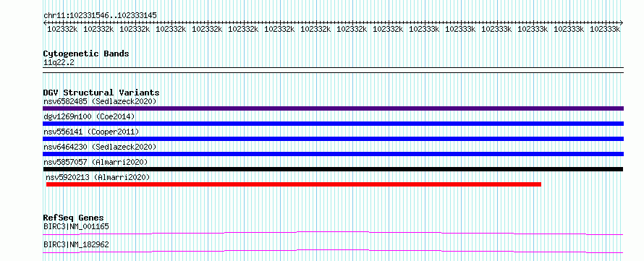Open the BIRC3|NM_182962 gene label
The image size is (644, 261).
[x=77, y=244]
